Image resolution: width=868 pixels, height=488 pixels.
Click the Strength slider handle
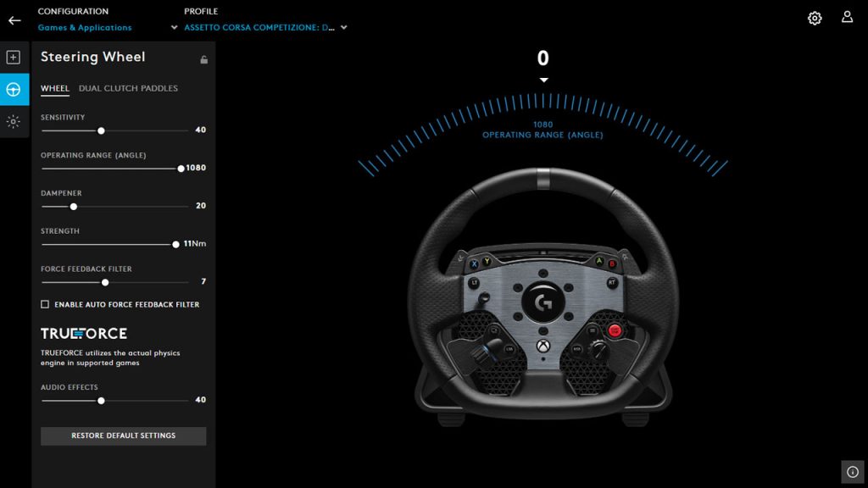pyautogui.click(x=174, y=244)
